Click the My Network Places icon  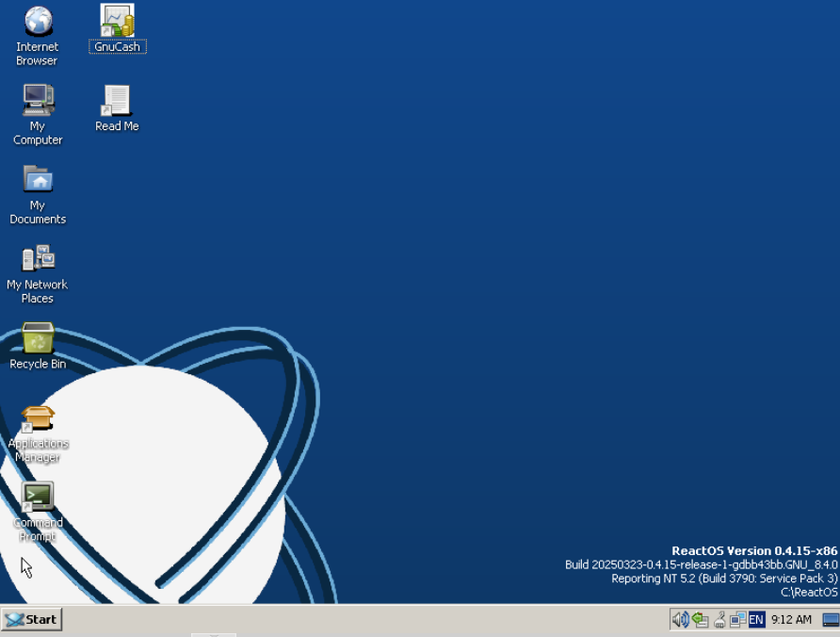tap(38, 260)
